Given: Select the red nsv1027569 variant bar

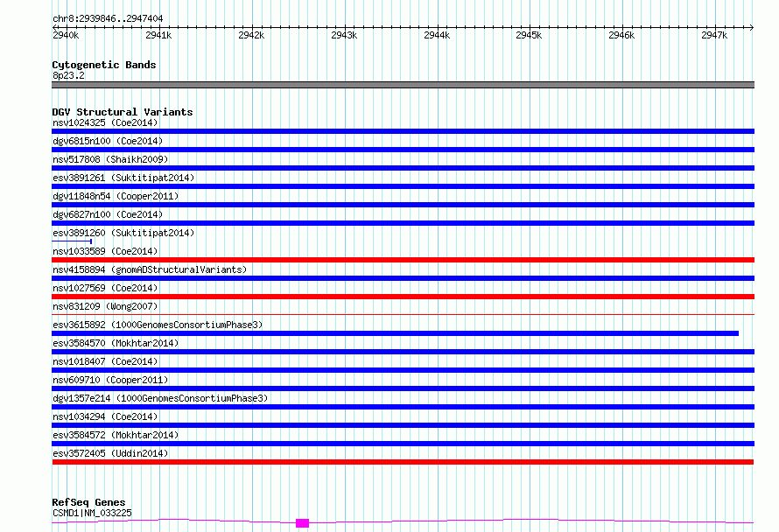Looking at the screenshot, I should (x=403, y=297).
